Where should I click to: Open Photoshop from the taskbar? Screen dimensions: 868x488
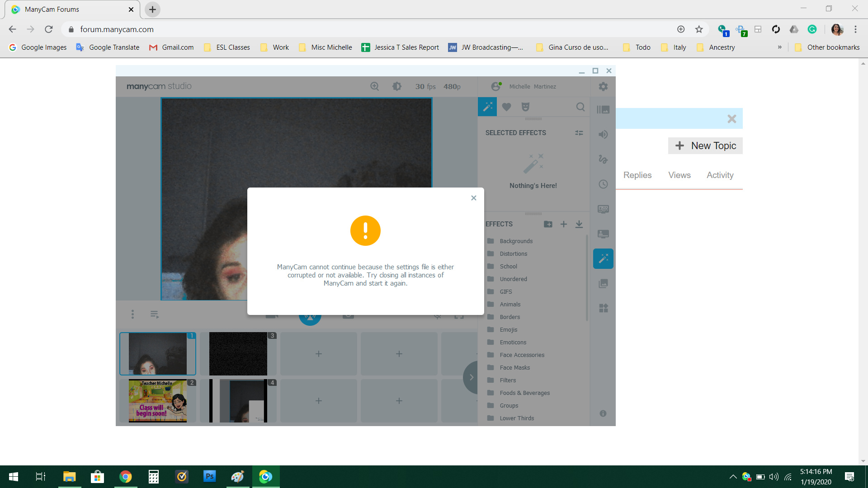coord(209,477)
